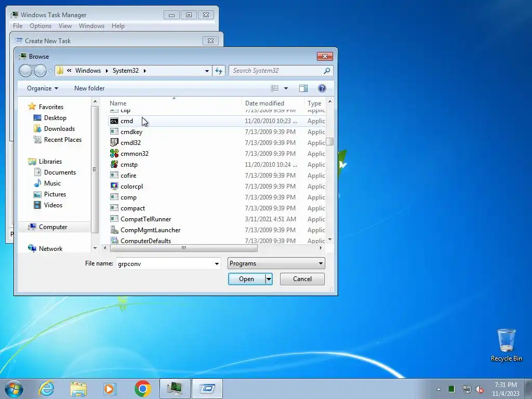Click the taskbar clock showing 7:31 PM

coord(506,389)
